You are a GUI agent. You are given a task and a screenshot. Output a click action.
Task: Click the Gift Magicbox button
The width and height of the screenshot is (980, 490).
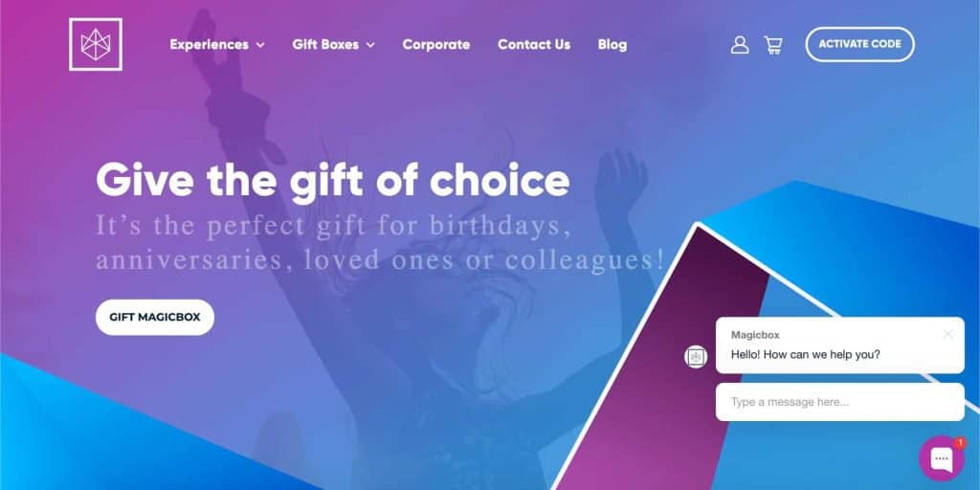(x=155, y=317)
